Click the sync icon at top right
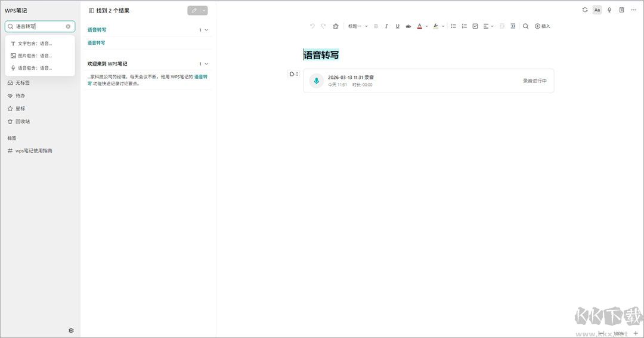This screenshot has width=644, height=338. point(585,10)
